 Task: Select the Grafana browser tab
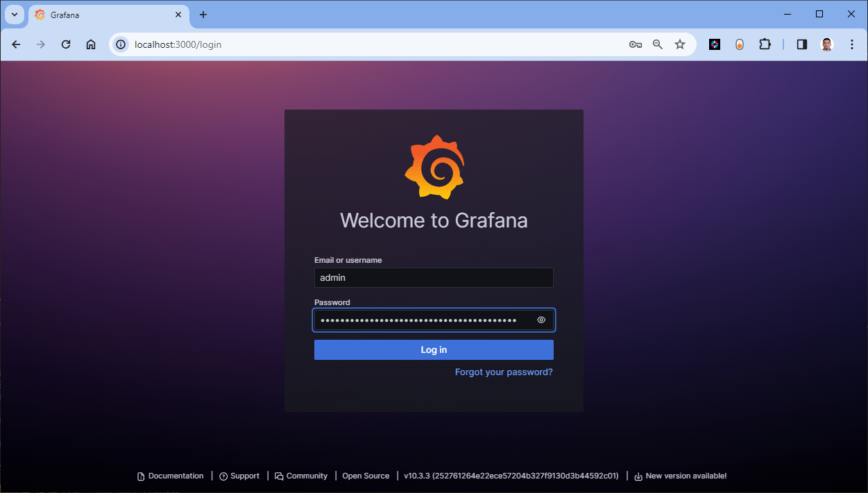109,15
